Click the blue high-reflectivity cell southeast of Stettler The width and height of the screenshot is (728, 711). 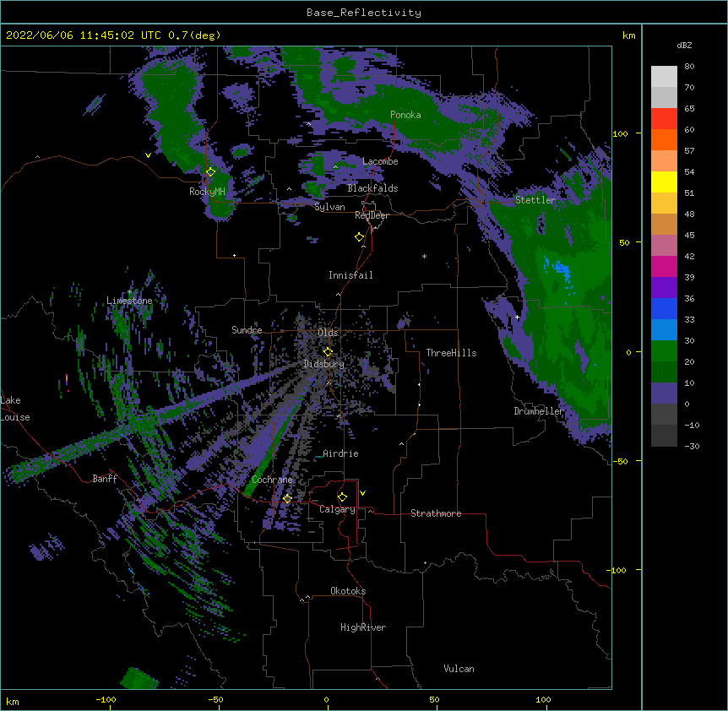559,269
